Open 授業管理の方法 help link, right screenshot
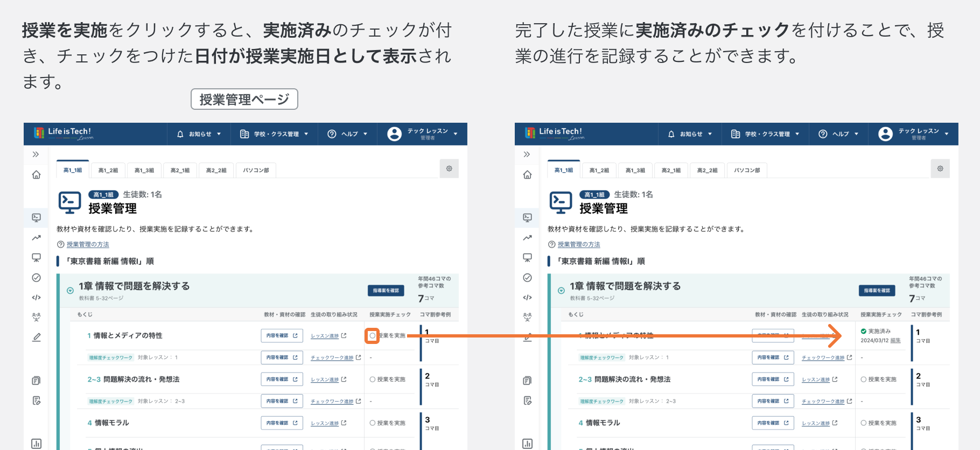Viewport: 980px width, 450px height. pos(579,244)
